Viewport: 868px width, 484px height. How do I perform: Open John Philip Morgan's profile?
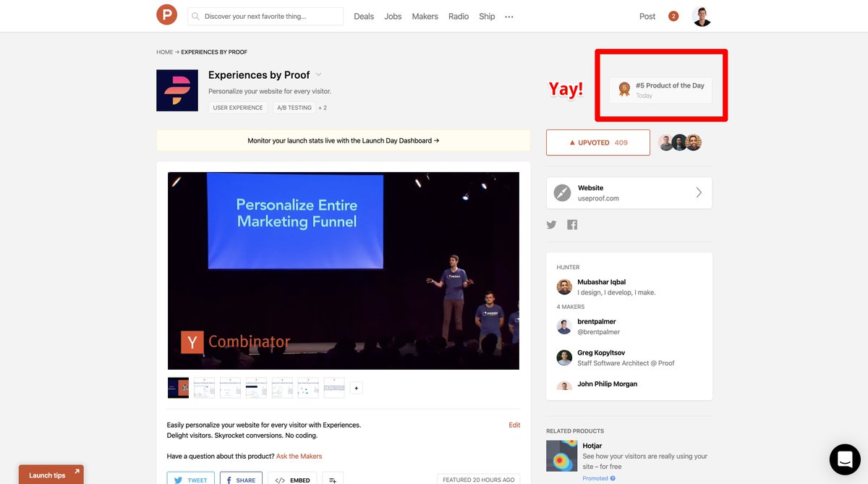608,384
